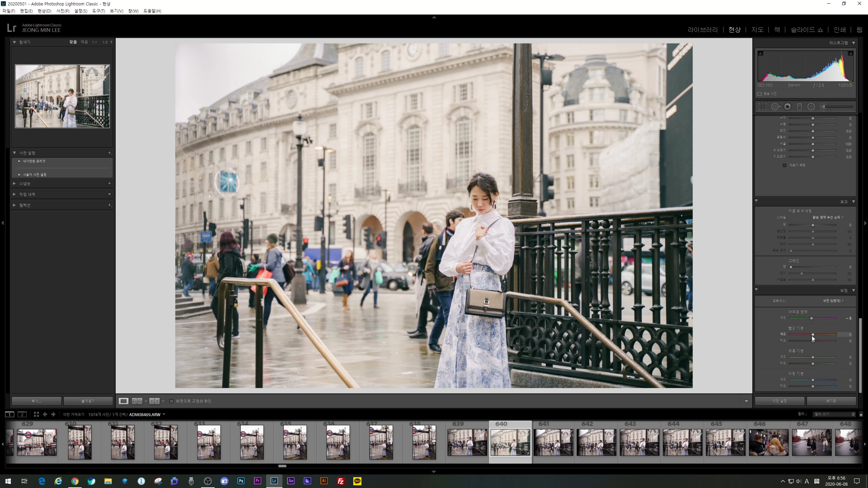868x488 pixels.
Task: Adjust the 빨강 기본 채도 slider
Action: coord(813,341)
